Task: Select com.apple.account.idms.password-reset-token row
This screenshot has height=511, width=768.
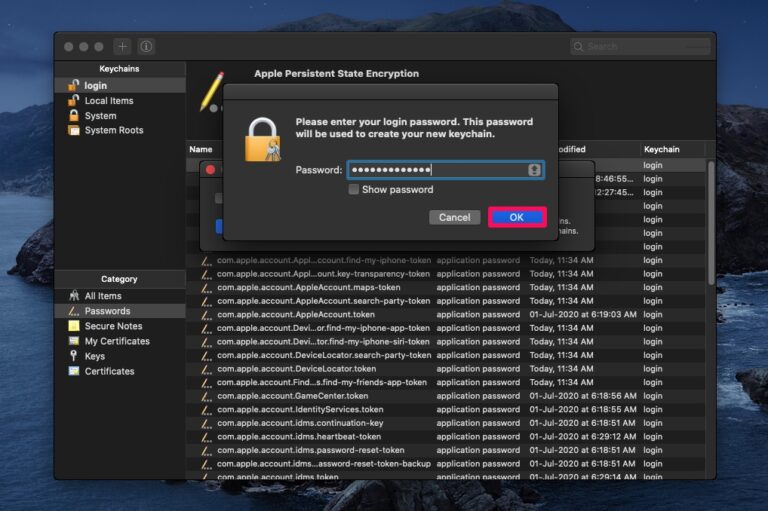Action: [x=446, y=450]
